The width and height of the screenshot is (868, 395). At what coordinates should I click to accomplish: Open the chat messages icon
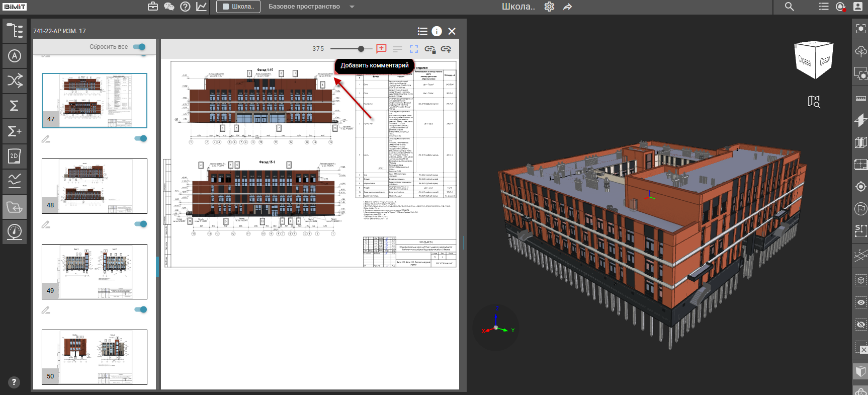tap(169, 7)
